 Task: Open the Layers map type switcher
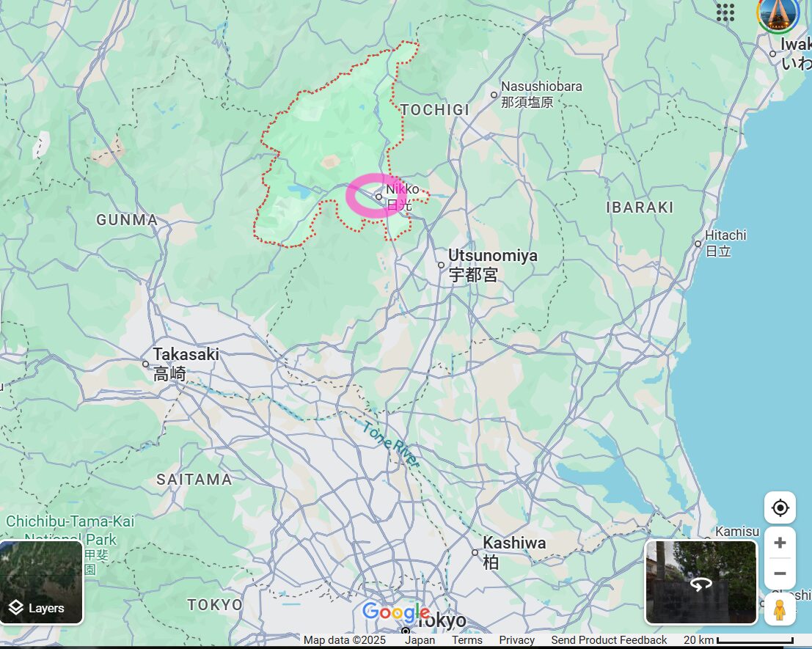tap(42, 582)
